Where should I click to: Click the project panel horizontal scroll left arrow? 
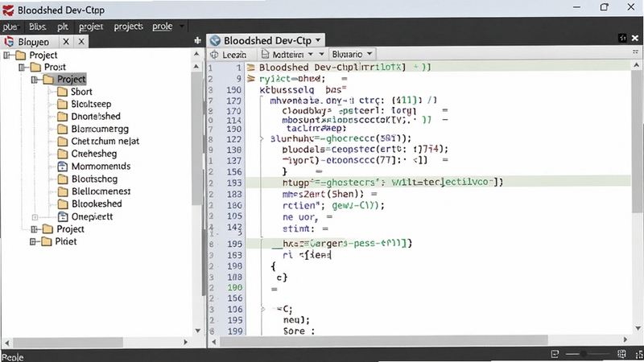[6, 342]
